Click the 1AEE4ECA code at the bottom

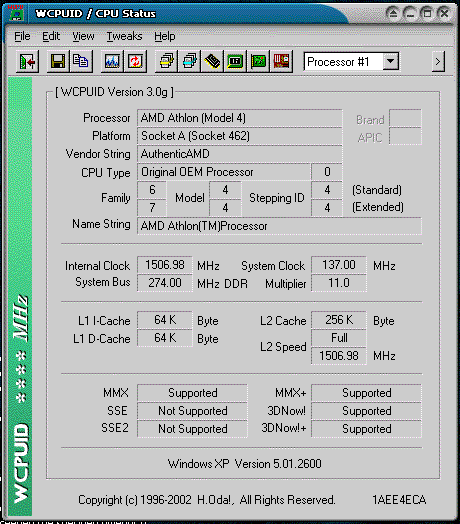tap(399, 500)
